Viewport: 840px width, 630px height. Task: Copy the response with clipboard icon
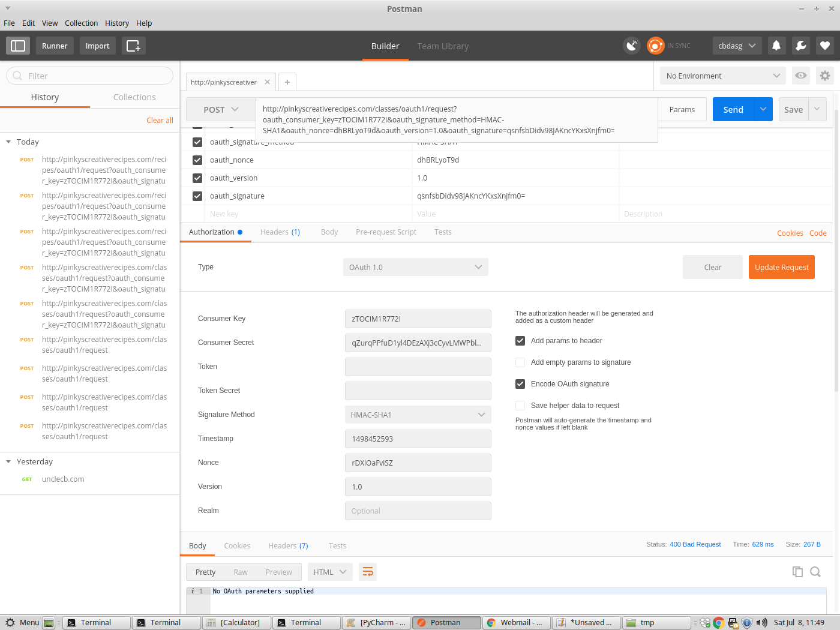point(797,571)
